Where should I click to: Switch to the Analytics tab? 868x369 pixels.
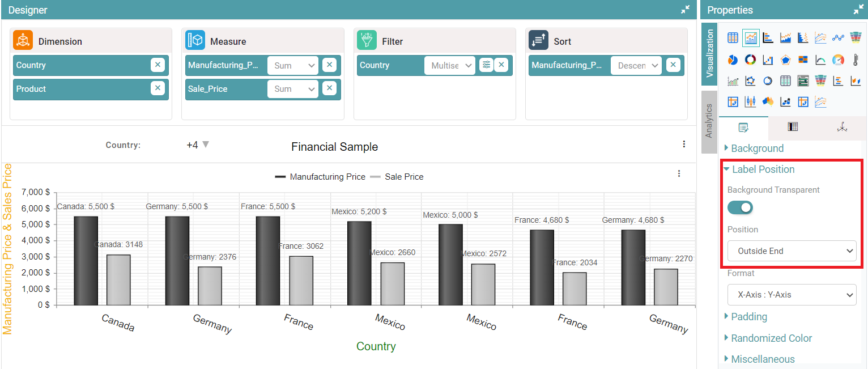tap(709, 121)
